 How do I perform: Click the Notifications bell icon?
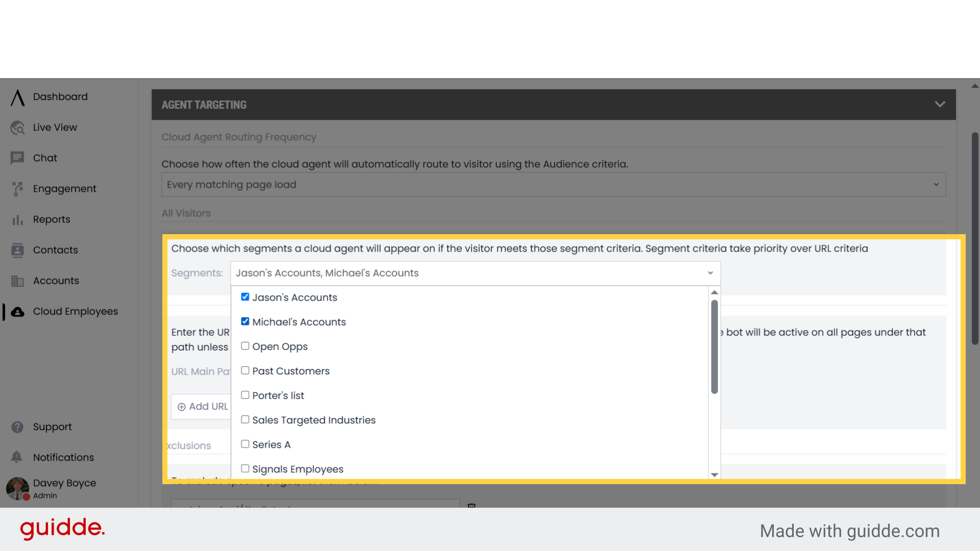[x=17, y=457]
